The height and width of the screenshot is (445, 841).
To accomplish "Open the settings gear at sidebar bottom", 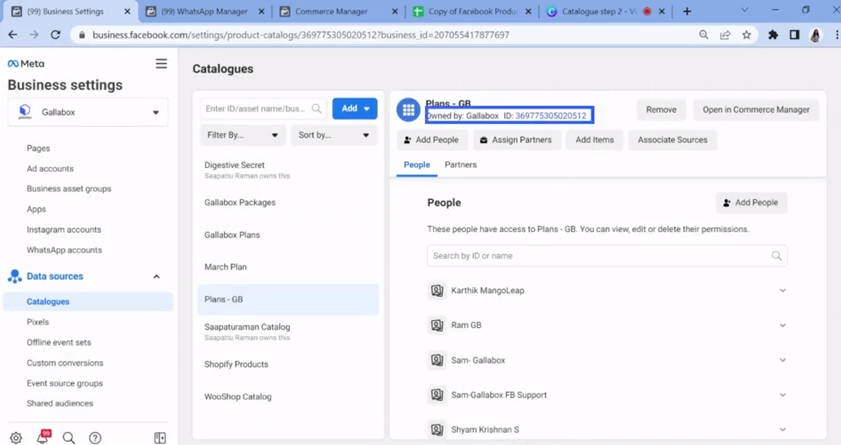I will tap(16, 437).
